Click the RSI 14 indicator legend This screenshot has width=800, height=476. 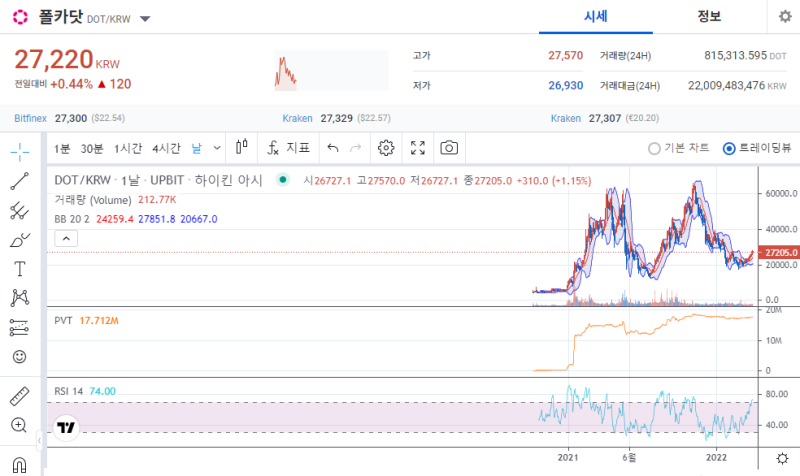(x=85, y=391)
